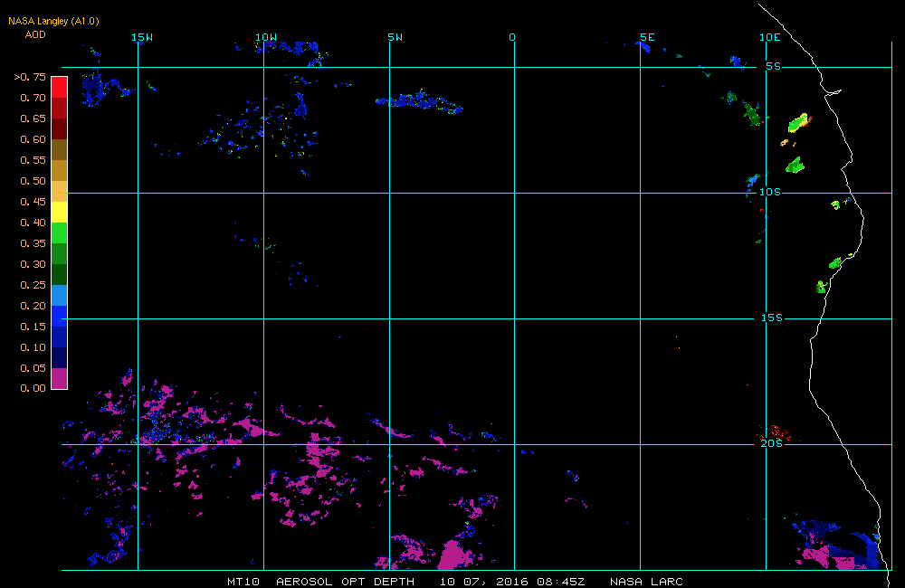Click the '0.15' legend value
The height and width of the screenshot is (588, 905).
click(x=33, y=327)
